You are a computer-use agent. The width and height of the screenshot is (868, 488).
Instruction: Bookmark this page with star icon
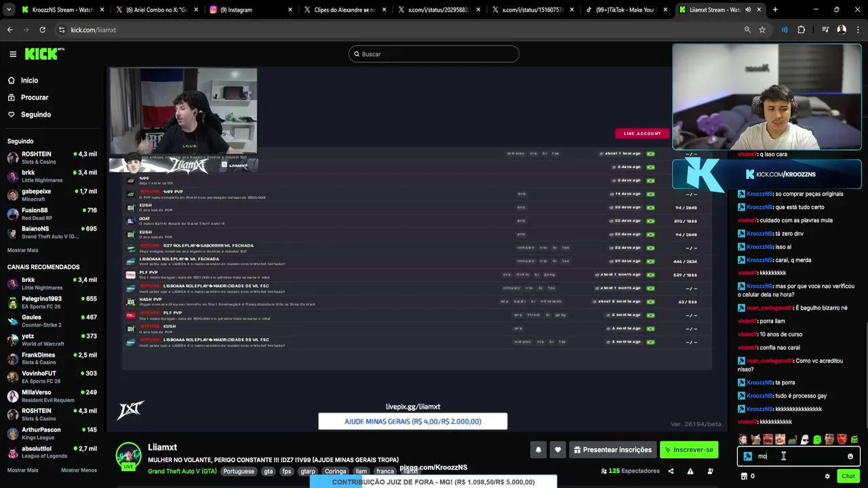[x=762, y=30]
